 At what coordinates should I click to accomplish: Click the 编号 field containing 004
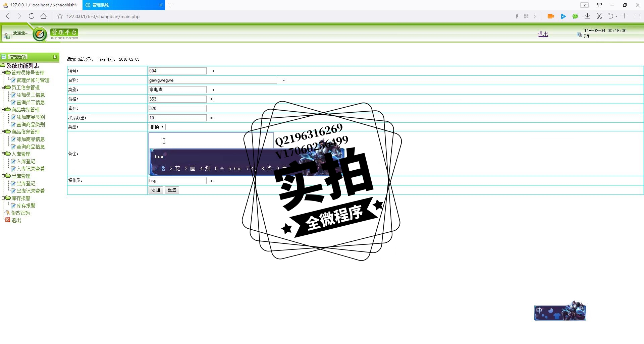coord(177,71)
